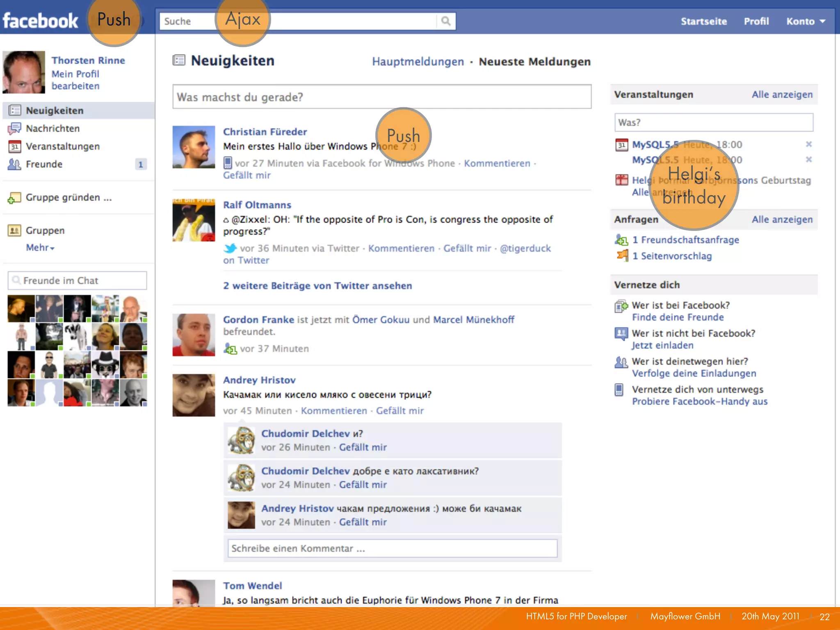Click the Gruppe gründen icon
Image resolution: width=840 pixels, height=630 pixels.
pos(14,198)
